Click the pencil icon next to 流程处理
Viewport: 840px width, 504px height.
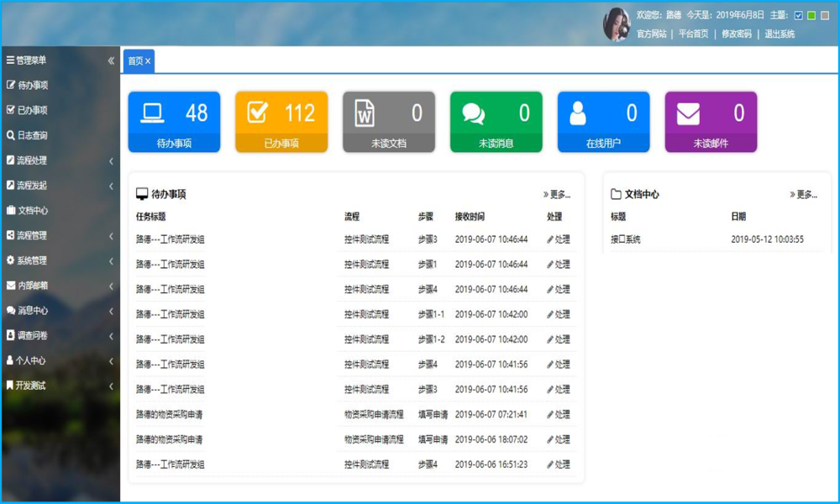[10, 160]
